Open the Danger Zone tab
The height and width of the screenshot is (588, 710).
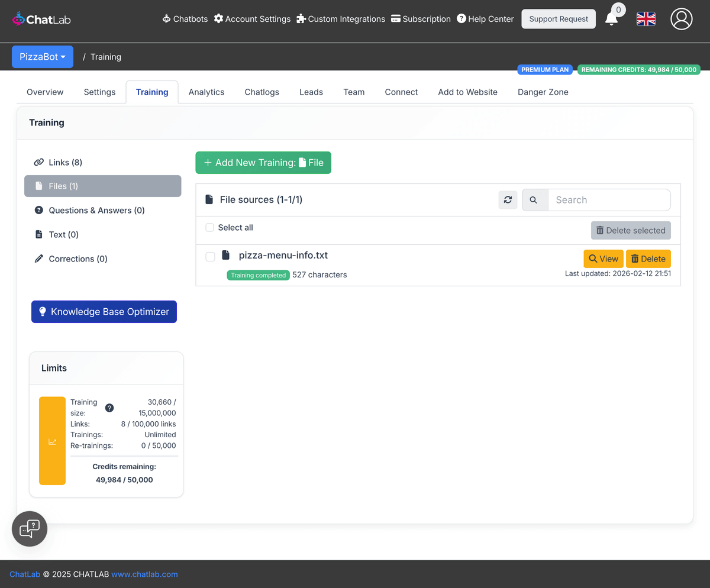coord(543,92)
